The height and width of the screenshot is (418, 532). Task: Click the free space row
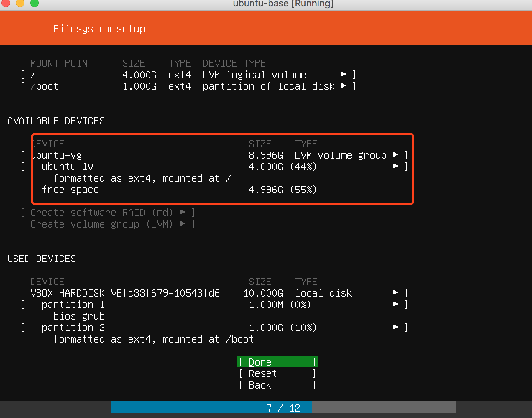tap(179, 190)
